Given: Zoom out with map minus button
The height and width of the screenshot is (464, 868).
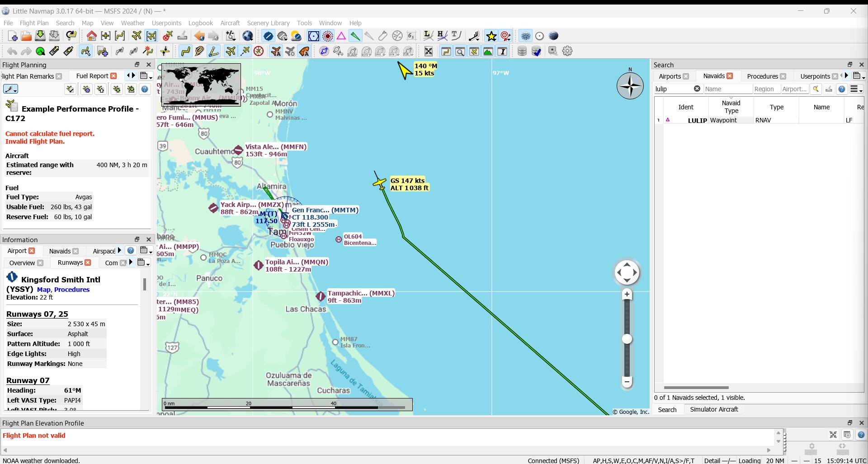Looking at the screenshot, I should (627, 382).
